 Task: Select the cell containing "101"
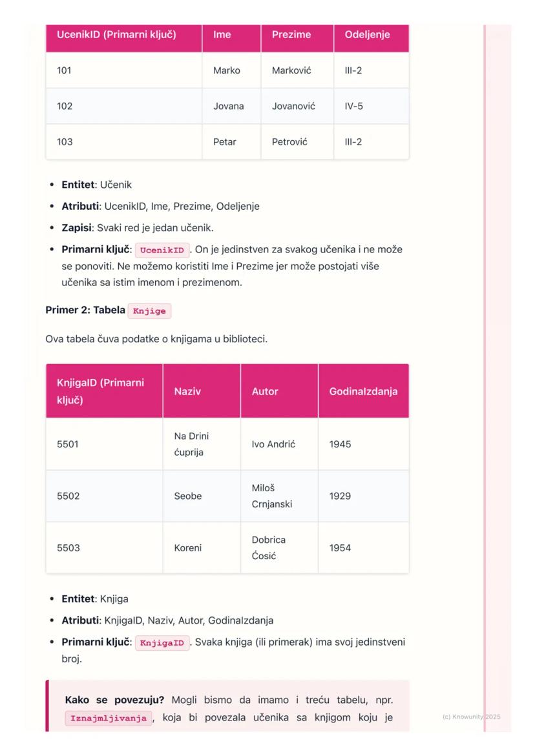pyautogui.click(x=64, y=70)
